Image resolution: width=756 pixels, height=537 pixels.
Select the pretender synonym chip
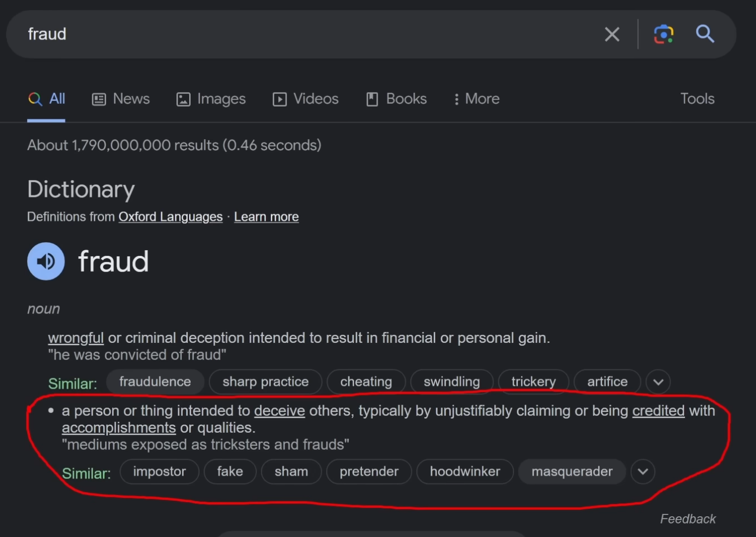(369, 471)
